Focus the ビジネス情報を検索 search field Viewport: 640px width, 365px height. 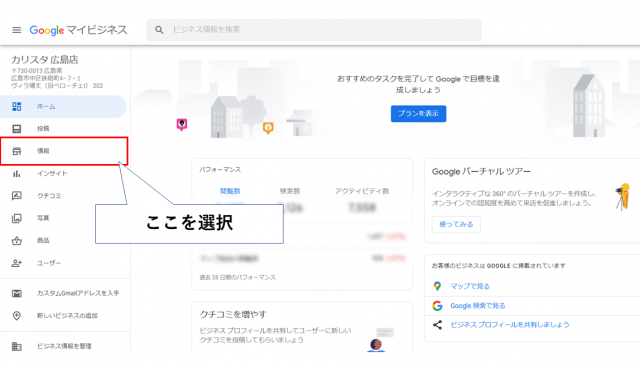coord(313,30)
